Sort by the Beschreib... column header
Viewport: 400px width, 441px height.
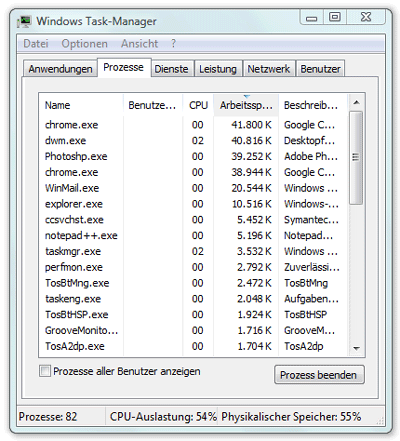tap(312, 105)
